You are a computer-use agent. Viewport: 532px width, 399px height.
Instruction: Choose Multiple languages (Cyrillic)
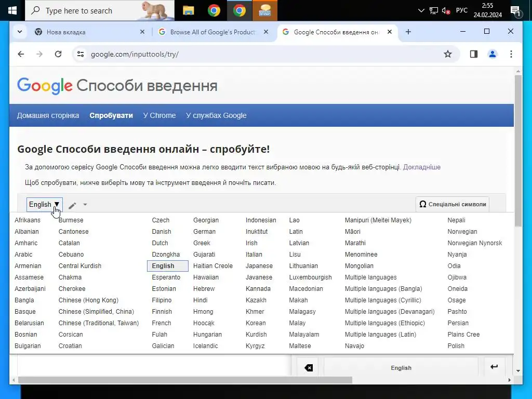pyautogui.click(x=383, y=300)
